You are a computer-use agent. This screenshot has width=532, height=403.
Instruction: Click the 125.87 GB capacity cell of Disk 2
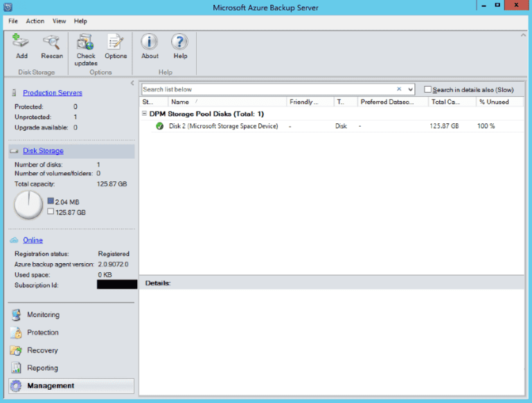click(444, 126)
